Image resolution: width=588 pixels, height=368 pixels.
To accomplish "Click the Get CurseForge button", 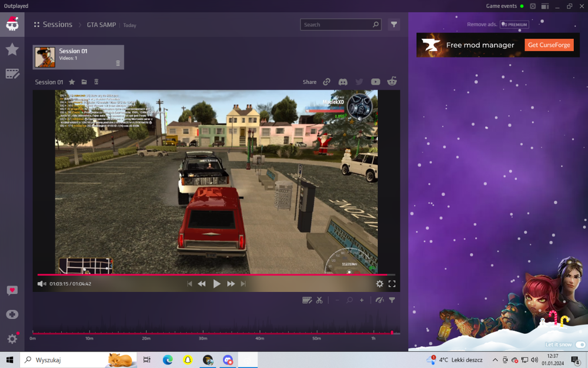I will click(549, 45).
